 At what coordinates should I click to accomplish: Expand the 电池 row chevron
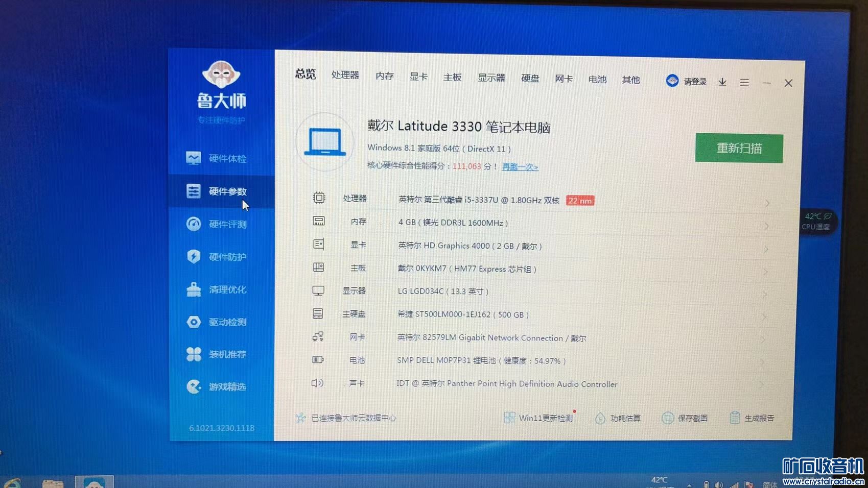(x=763, y=362)
